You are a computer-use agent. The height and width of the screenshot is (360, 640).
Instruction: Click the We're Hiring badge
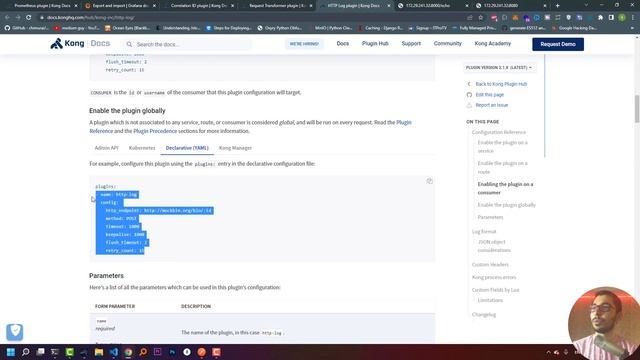(304, 44)
